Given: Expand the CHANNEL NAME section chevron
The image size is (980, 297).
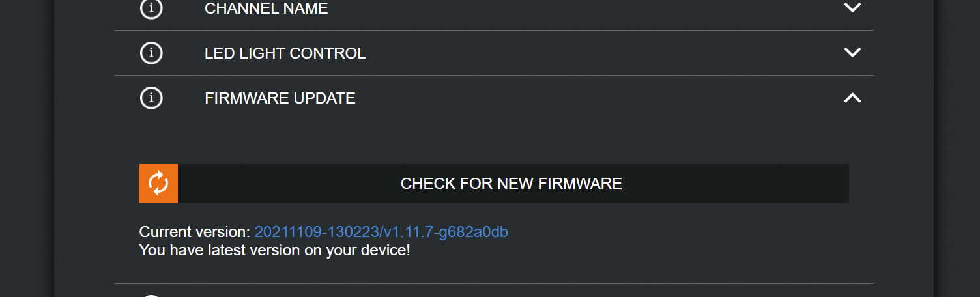Looking at the screenshot, I should coord(852,8).
